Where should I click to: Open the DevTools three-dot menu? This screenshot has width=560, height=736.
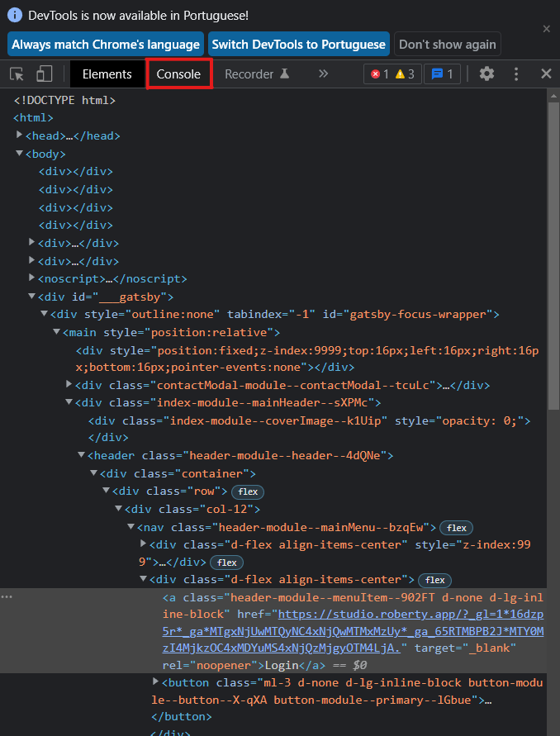pyautogui.click(x=516, y=74)
